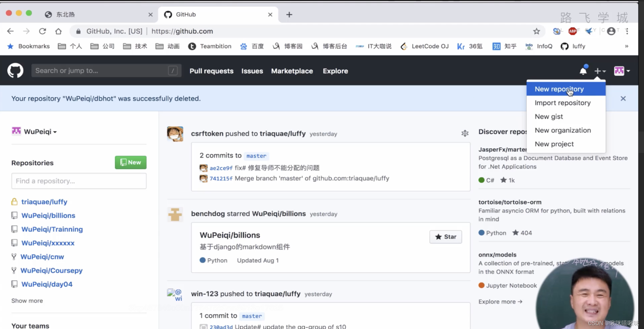The image size is (644, 329).
Task: Click the benchdog user avatar
Action: (175, 214)
